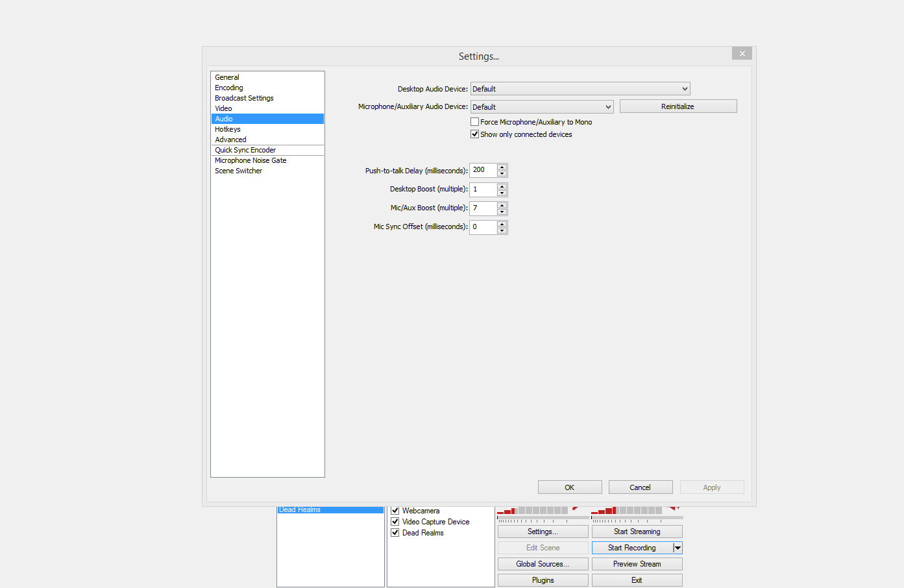904x588 pixels.
Task: Click the Desktop Boost value field
Action: point(483,190)
